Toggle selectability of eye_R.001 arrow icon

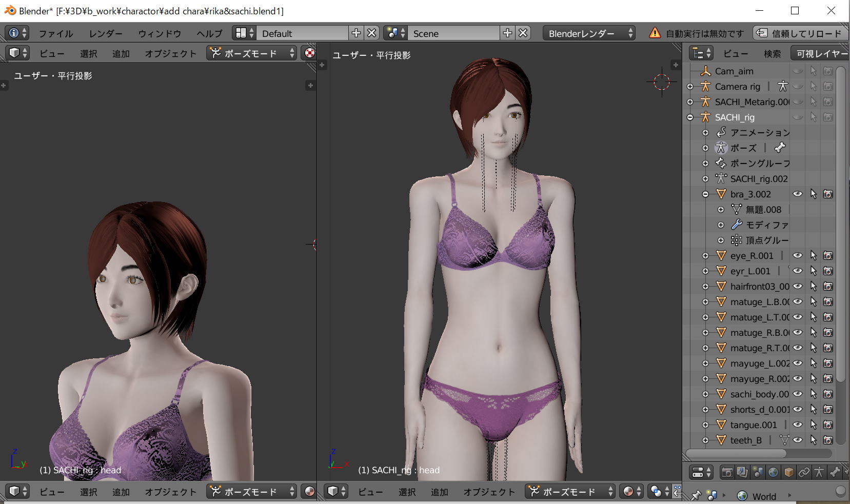click(x=813, y=255)
